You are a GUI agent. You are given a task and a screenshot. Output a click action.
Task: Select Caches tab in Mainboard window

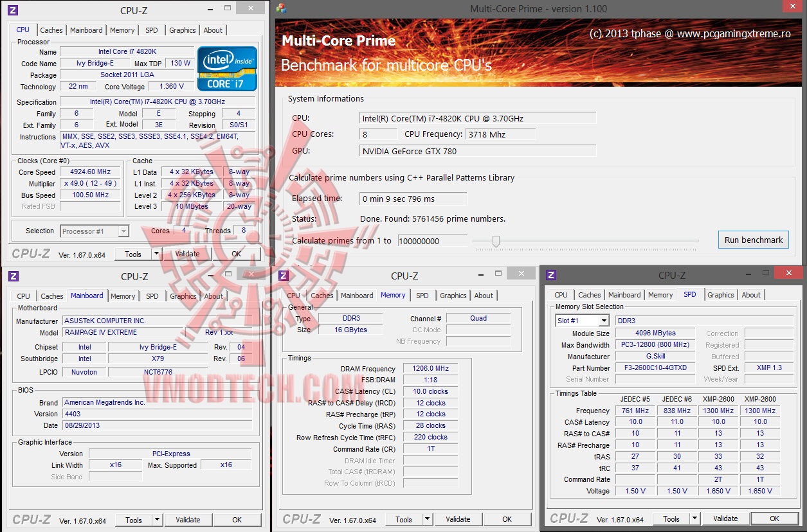[52, 296]
